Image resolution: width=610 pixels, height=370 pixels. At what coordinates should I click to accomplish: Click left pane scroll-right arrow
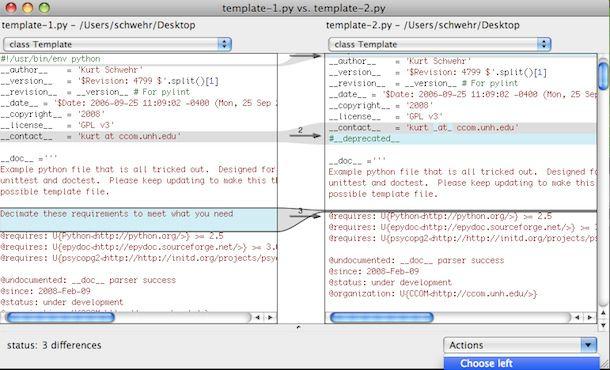tap(270, 317)
